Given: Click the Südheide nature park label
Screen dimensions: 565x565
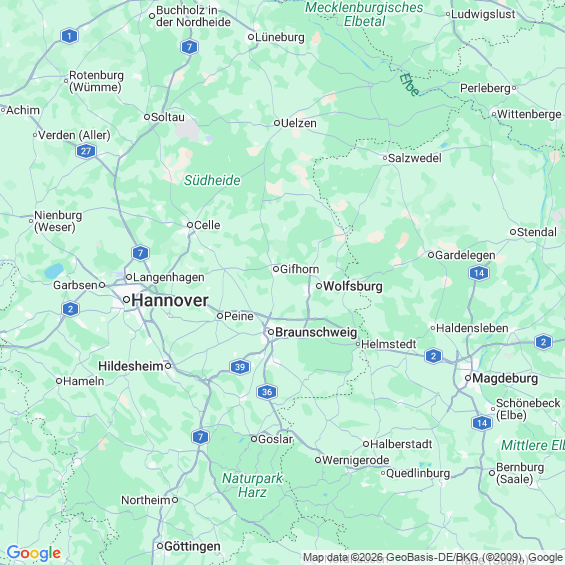Looking at the screenshot, I should click(212, 180).
